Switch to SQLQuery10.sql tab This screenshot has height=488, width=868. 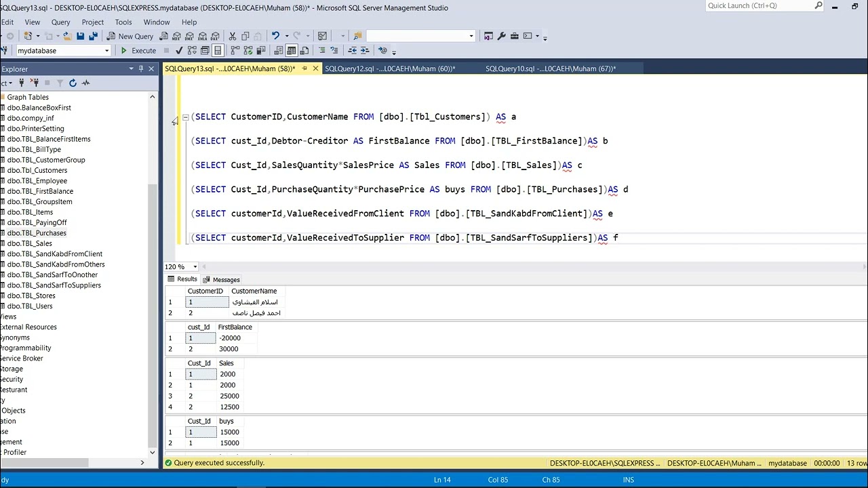click(x=551, y=68)
